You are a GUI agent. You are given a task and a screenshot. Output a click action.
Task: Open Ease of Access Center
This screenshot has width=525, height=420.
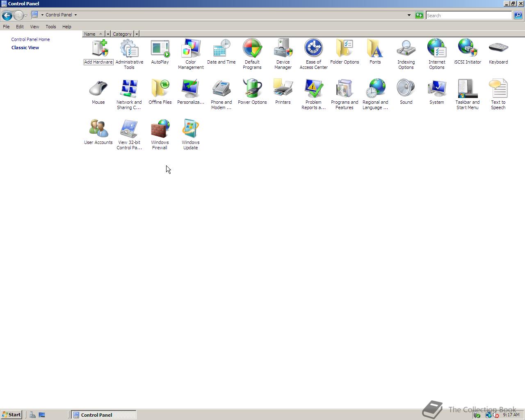(314, 55)
